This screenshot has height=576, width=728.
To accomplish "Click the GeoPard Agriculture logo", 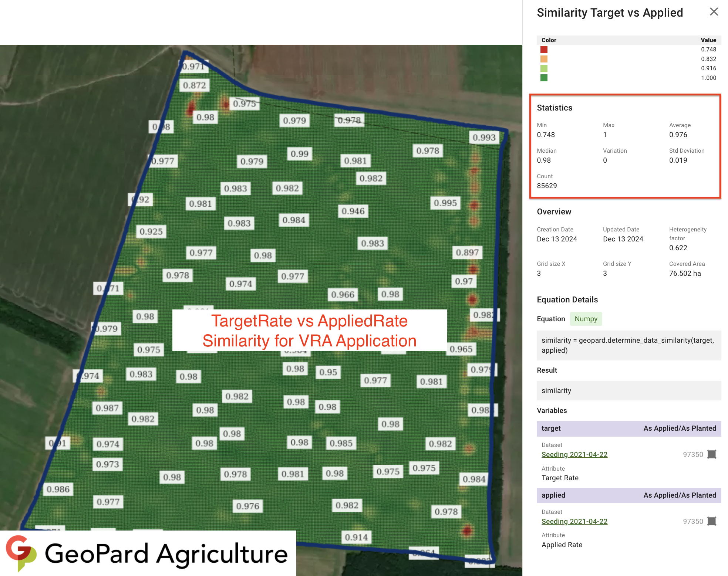I will tap(148, 553).
